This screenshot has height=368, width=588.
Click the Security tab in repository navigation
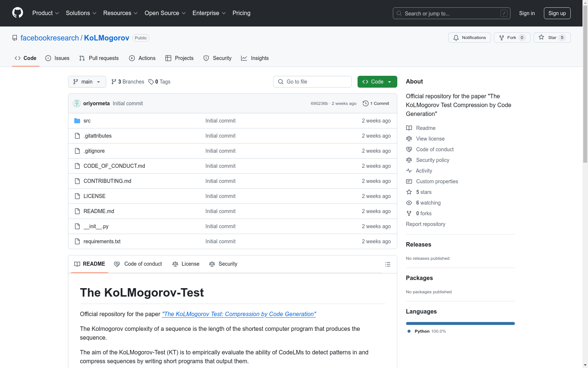coord(218,58)
